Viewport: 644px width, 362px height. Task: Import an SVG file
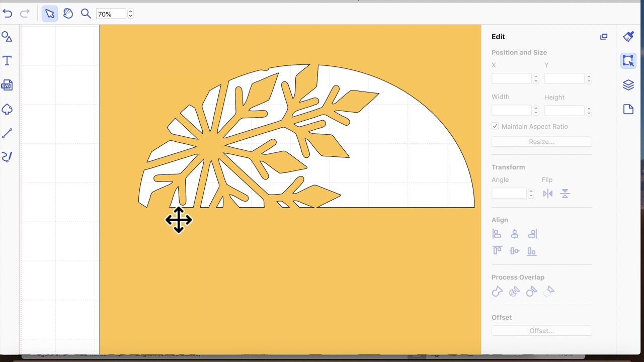click(x=7, y=85)
